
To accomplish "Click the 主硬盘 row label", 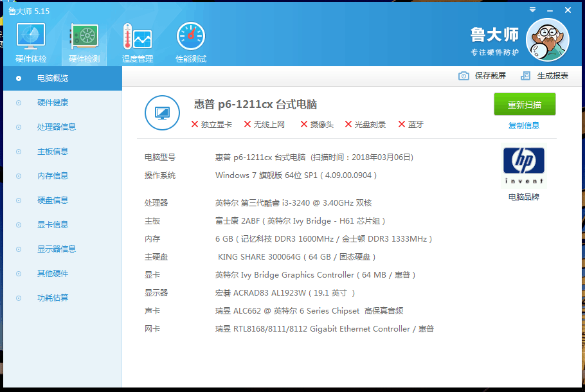I will tap(156, 257).
